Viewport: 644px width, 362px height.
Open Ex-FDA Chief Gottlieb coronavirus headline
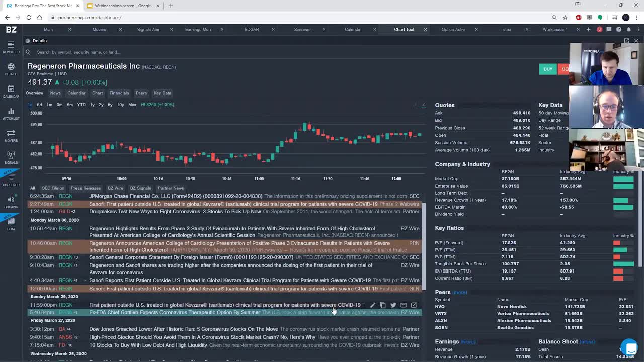tap(175, 313)
